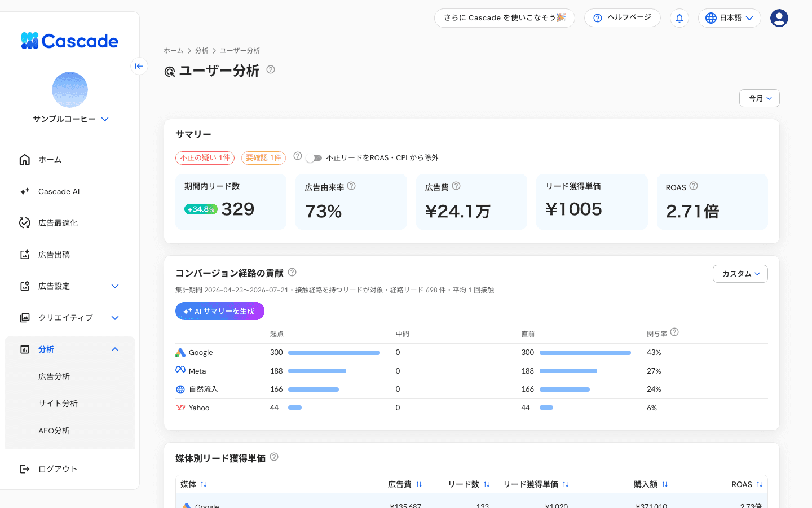The height and width of the screenshot is (508, 812).
Task: Open the ヘルプページ button
Action: click(623, 18)
